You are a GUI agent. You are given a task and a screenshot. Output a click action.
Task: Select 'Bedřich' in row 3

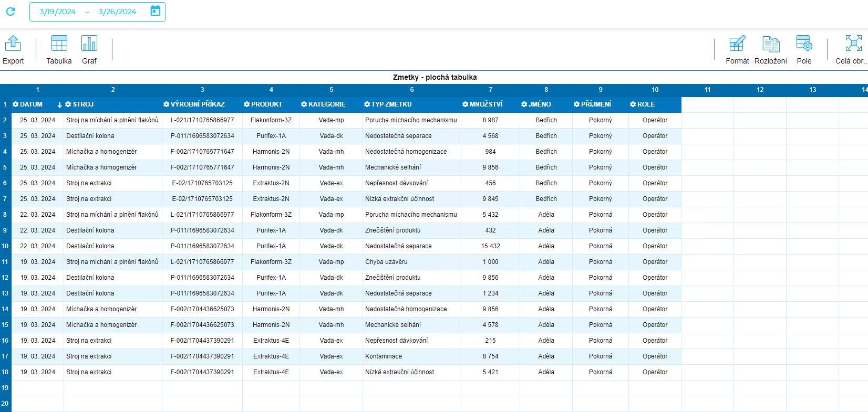(546, 136)
